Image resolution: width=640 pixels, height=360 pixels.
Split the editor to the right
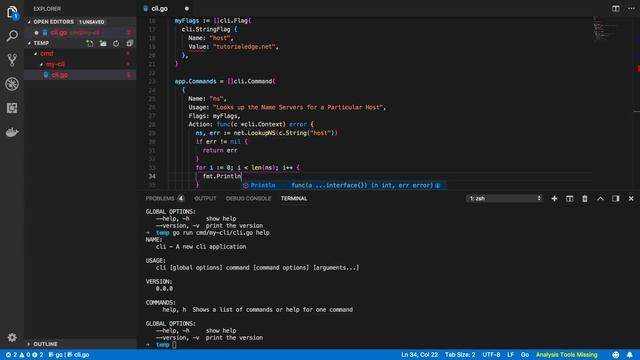tap(616, 9)
